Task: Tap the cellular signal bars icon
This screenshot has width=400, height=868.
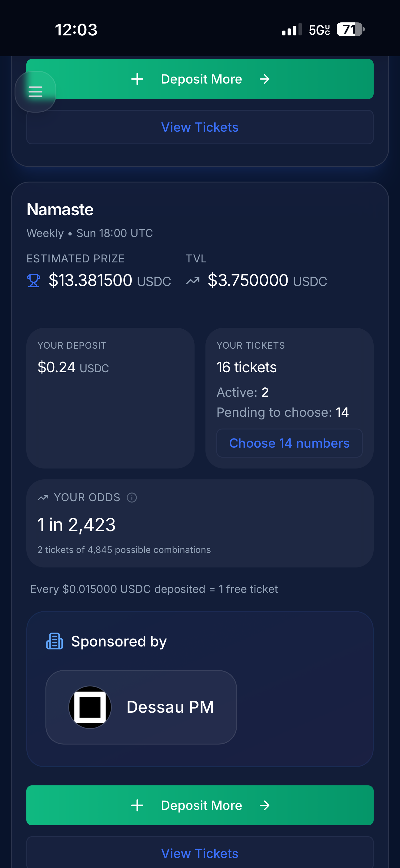Action: pos(292,30)
